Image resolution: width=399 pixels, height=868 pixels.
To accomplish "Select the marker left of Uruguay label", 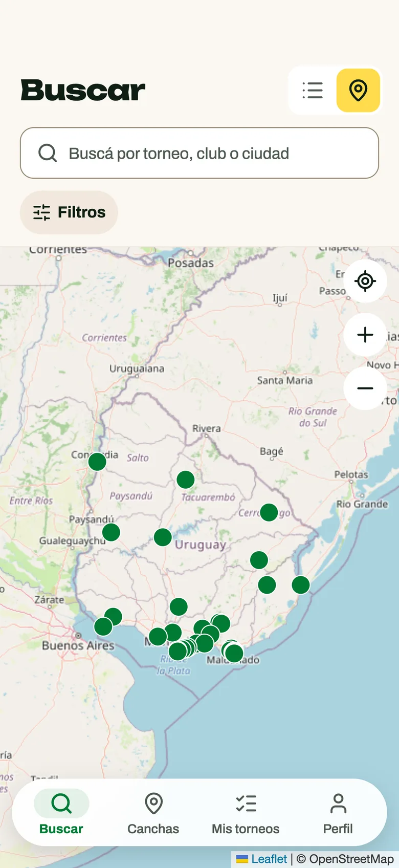I will coord(163,537).
